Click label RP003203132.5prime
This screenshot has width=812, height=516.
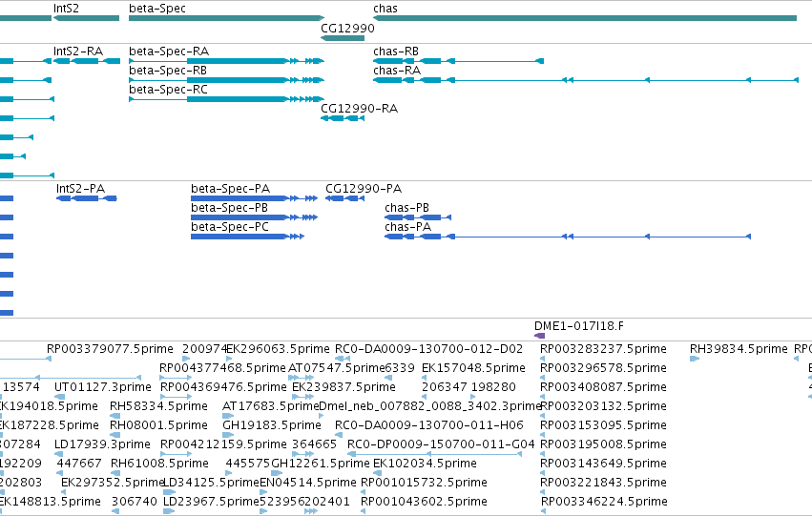(x=603, y=406)
